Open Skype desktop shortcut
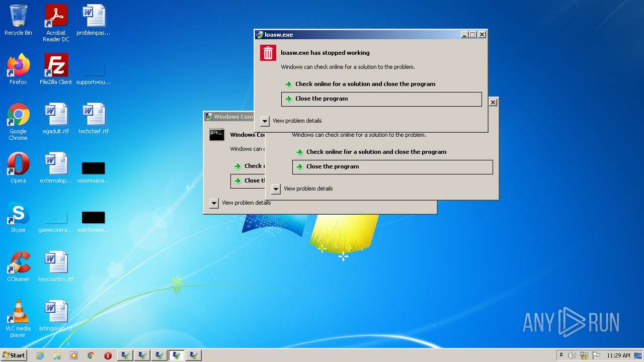The image size is (644, 362). (18, 217)
